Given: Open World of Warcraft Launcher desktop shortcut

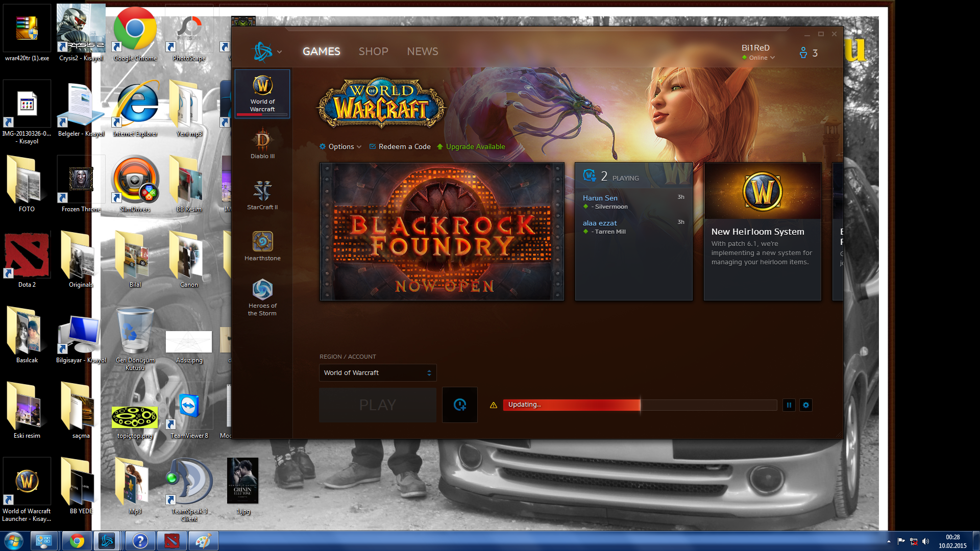Looking at the screenshot, I should coord(27,490).
